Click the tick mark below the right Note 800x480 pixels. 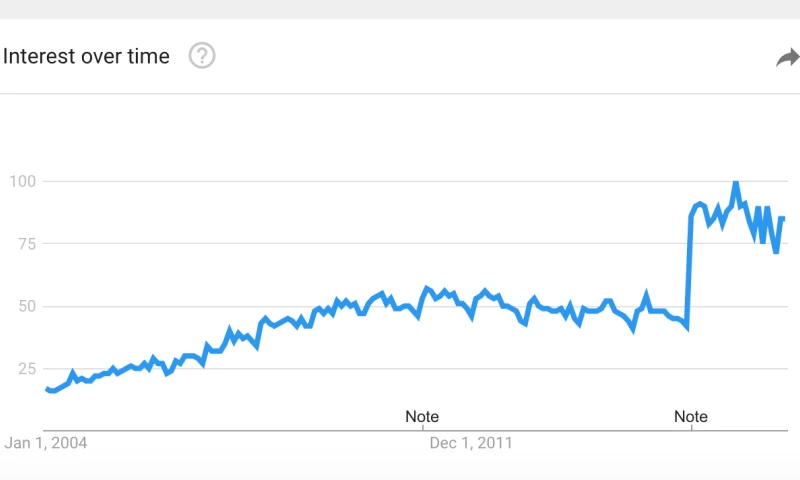click(691, 431)
